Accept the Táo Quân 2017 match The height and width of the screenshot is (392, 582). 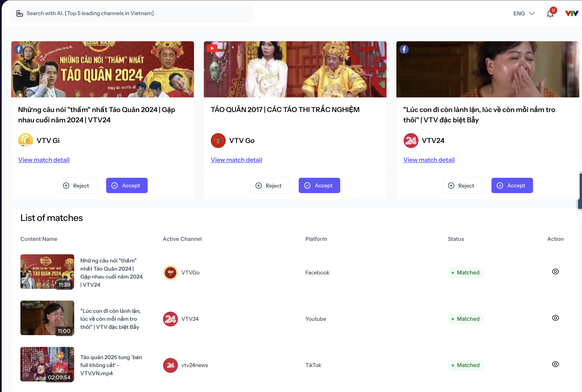tap(319, 185)
